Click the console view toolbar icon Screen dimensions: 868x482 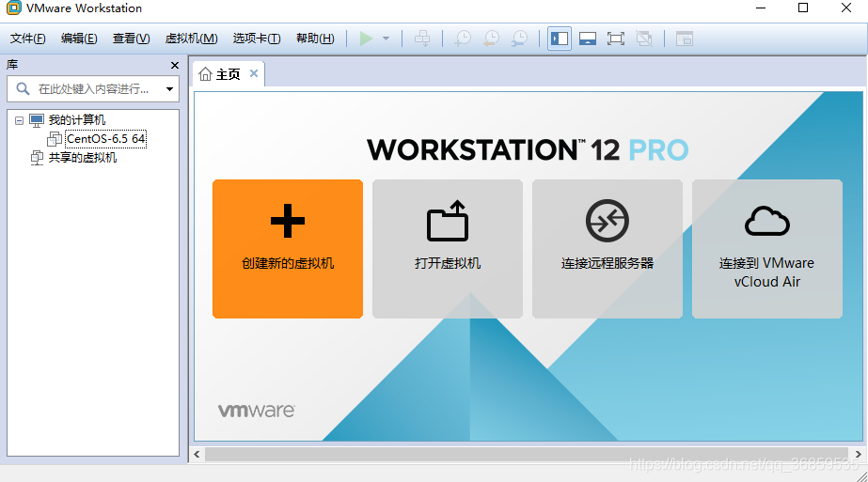[x=685, y=39]
